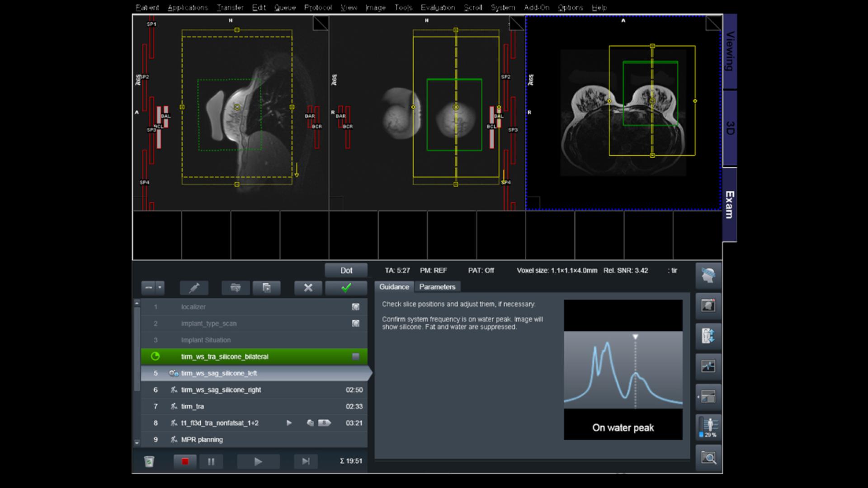868x488 pixels.
Task: Confirm with the green checkmark icon
Action: click(x=346, y=288)
